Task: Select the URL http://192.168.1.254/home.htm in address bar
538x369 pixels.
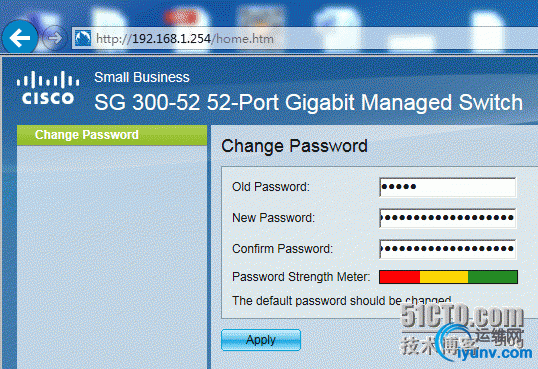Action: [x=185, y=38]
